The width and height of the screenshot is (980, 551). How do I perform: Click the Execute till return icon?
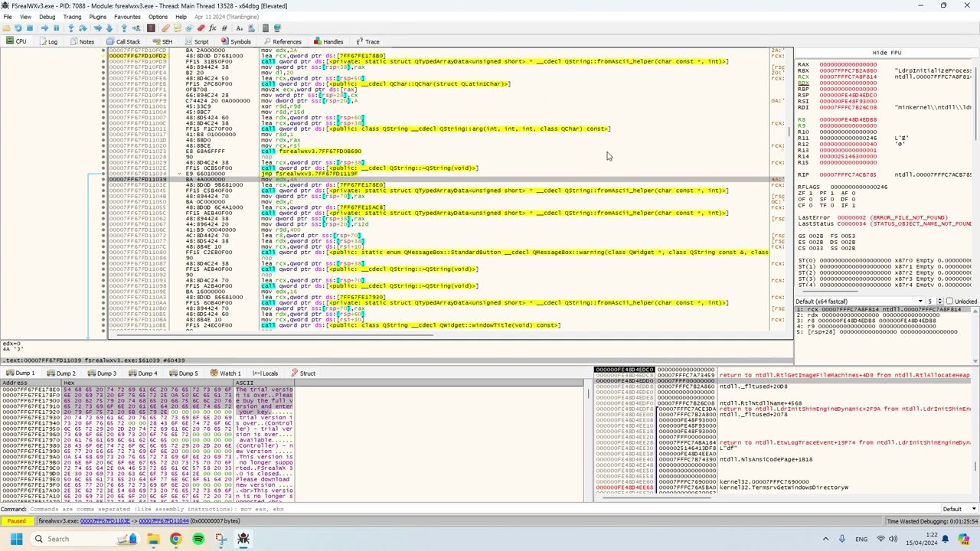point(124,28)
